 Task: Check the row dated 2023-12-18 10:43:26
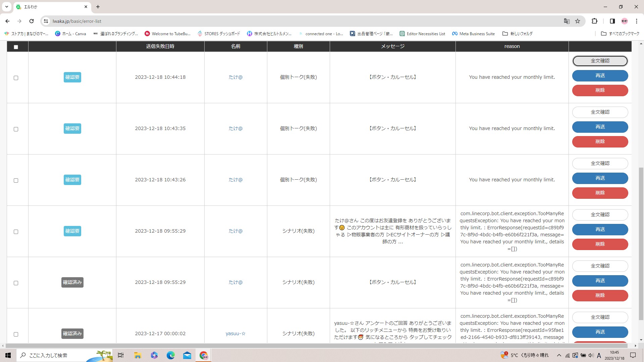pyautogui.click(x=16, y=180)
